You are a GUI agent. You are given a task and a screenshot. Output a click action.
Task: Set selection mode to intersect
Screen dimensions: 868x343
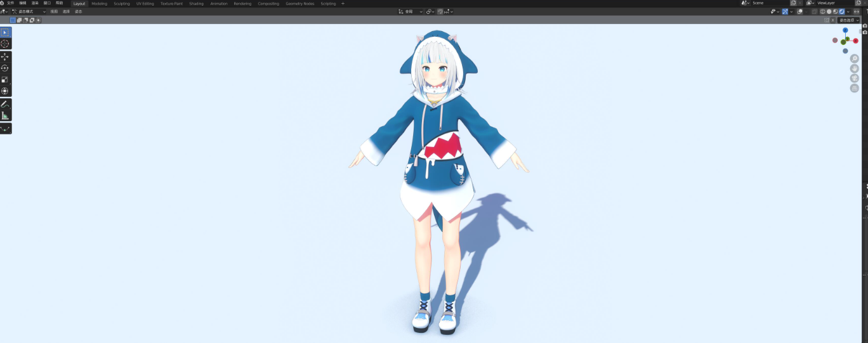coord(38,20)
